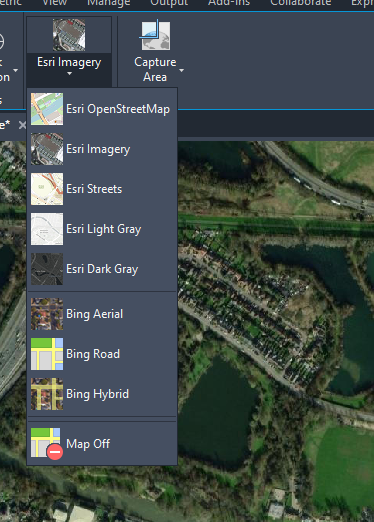Open the View ribbon tab
This screenshot has width=374, height=522.
55,3
